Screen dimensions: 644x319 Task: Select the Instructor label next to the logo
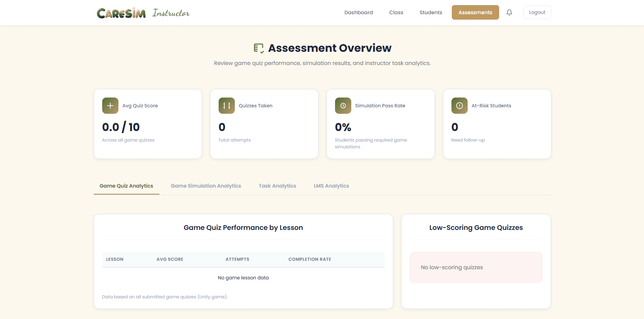pyautogui.click(x=171, y=13)
